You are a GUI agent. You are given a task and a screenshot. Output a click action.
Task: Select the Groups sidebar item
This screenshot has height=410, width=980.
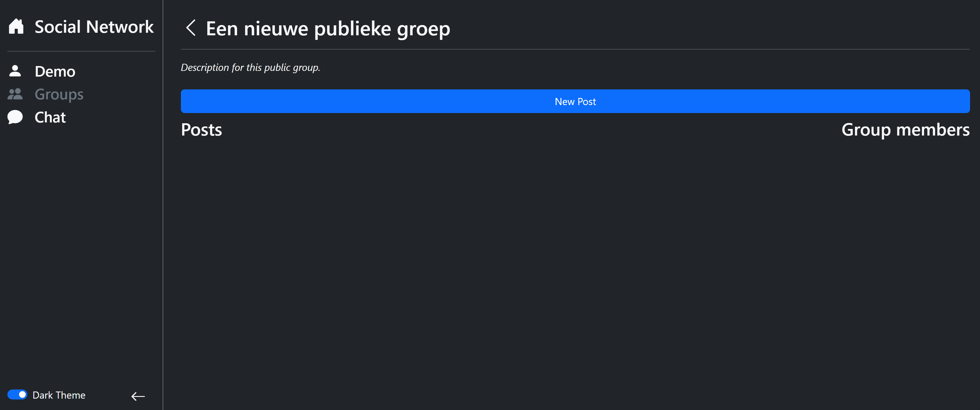(x=59, y=94)
